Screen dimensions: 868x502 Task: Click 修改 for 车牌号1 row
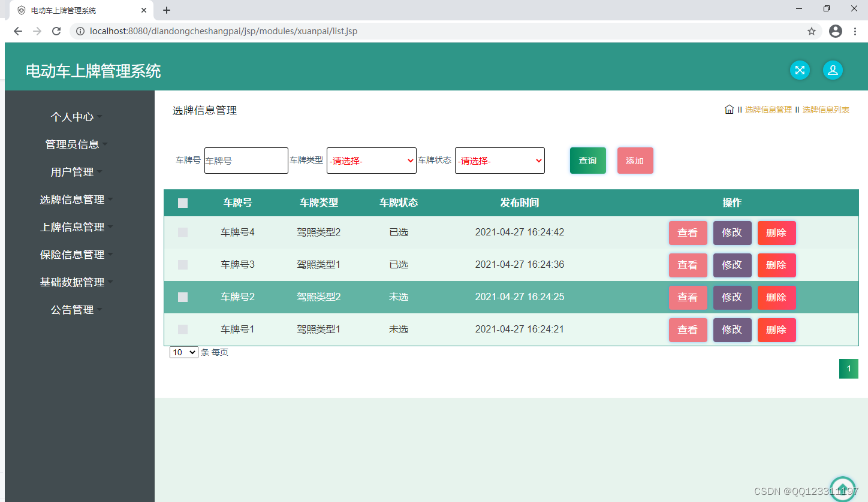point(733,330)
